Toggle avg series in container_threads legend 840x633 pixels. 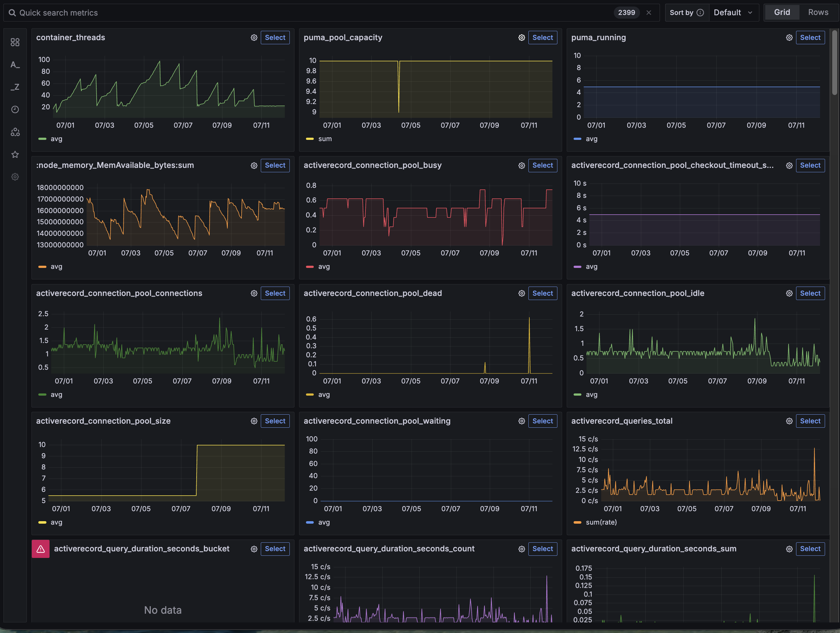[56, 139]
